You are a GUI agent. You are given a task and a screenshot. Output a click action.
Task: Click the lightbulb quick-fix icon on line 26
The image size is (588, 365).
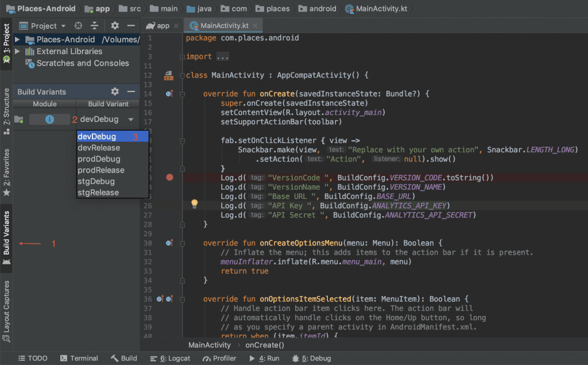coord(194,204)
